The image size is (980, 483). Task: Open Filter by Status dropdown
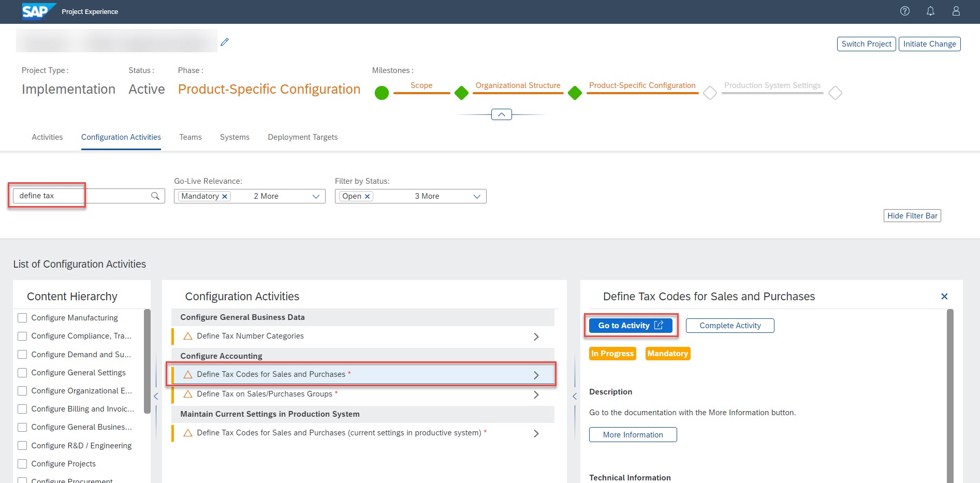(x=477, y=196)
